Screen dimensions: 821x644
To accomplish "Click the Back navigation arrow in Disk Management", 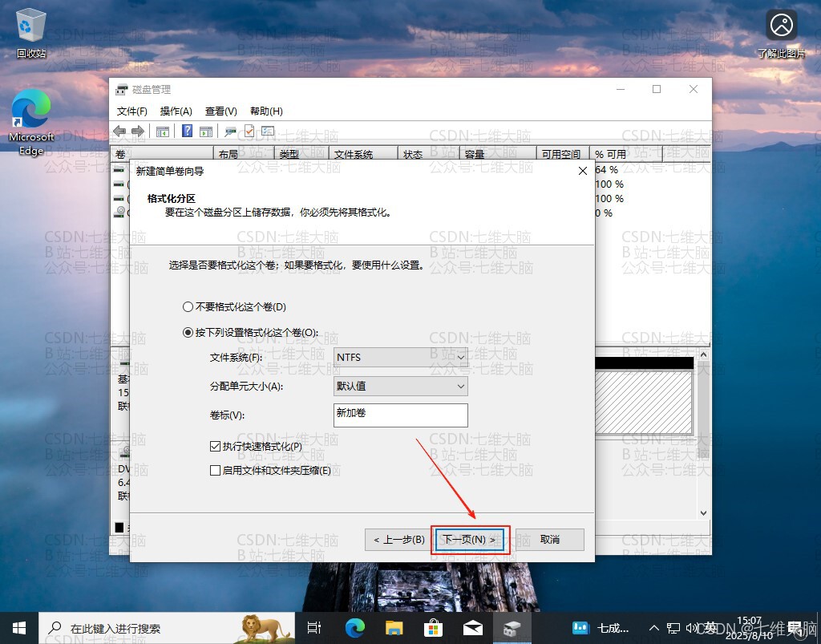I will (x=119, y=131).
